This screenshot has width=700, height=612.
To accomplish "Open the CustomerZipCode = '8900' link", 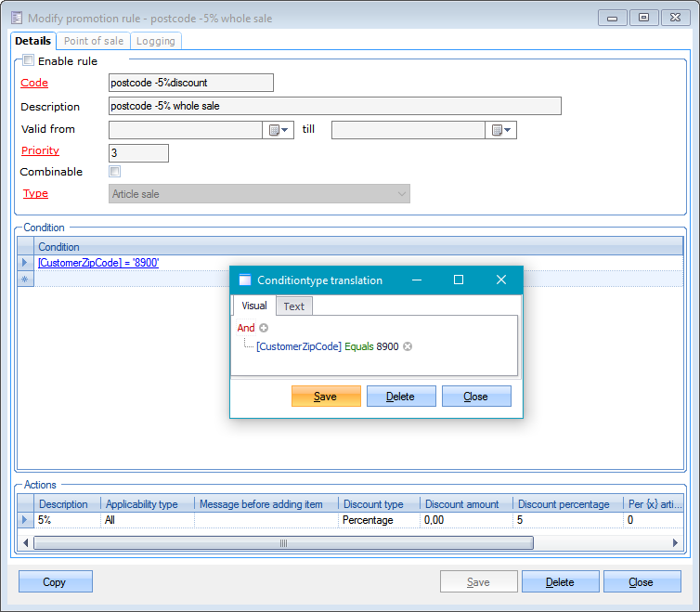I will (98, 263).
